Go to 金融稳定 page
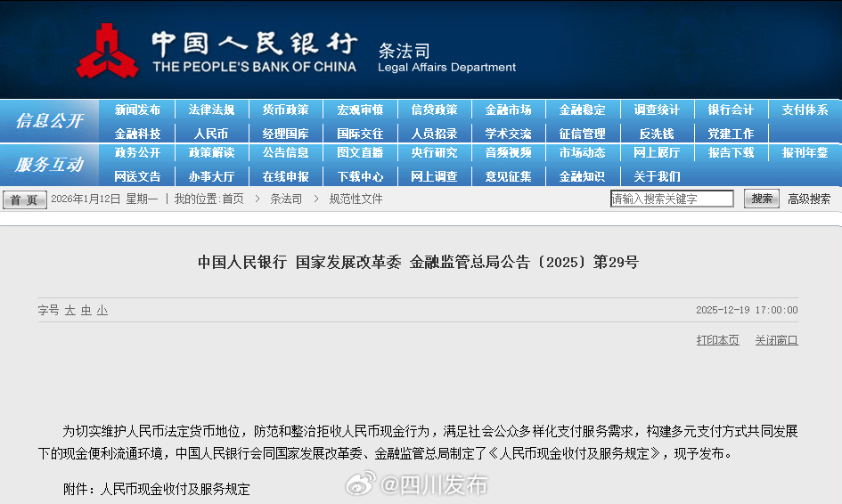The width and height of the screenshot is (842, 504). click(582, 110)
